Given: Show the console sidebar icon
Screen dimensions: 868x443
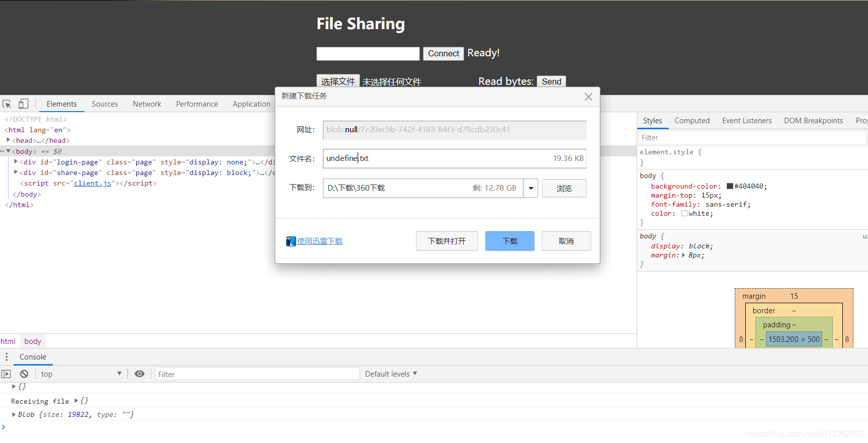Looking at the screenshot, I should click(6, 374).
